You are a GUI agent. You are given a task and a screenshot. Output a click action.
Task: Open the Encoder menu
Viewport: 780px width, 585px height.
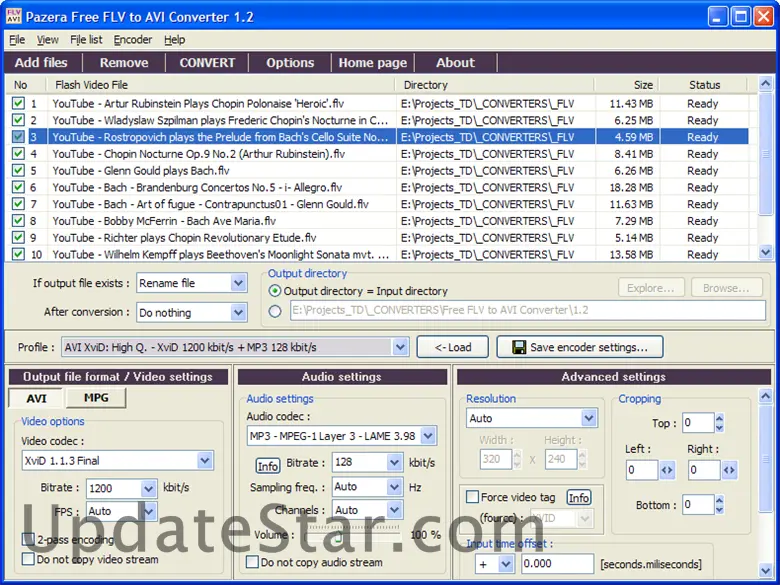pos(133,40)
